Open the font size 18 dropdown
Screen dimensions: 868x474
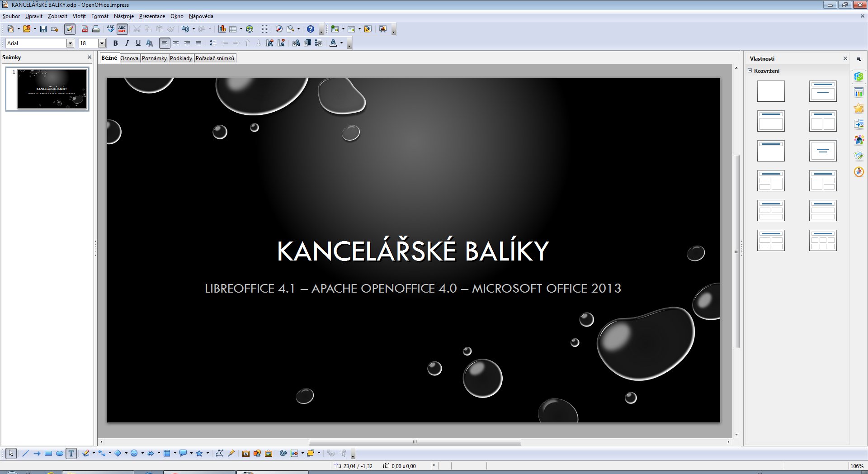point(102,43)
